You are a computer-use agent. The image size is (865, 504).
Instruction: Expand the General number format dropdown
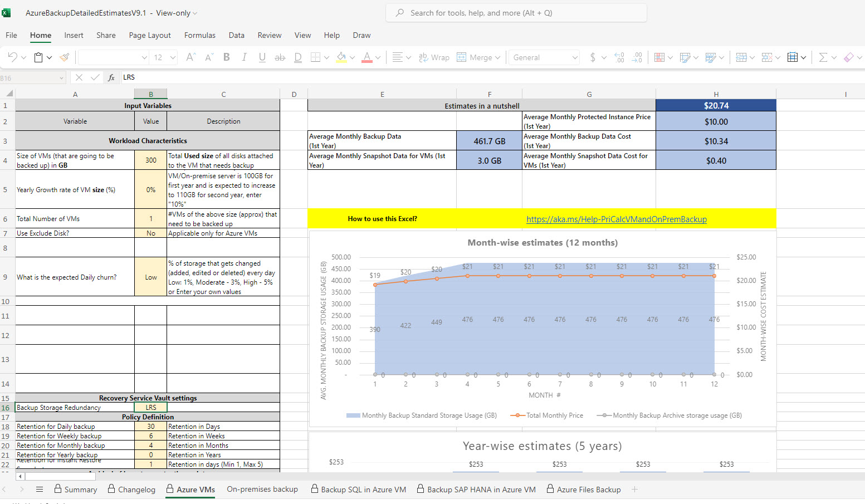pos(574,57)
